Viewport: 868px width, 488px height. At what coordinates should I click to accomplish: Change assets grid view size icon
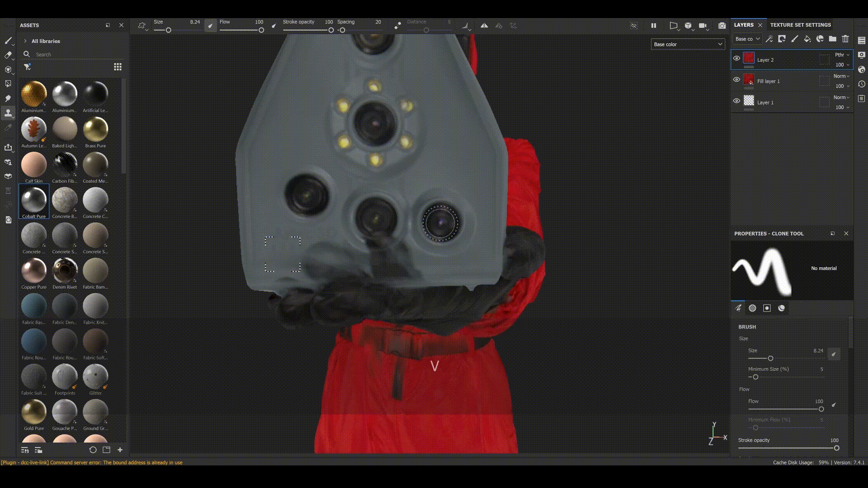tap(118, 67)
